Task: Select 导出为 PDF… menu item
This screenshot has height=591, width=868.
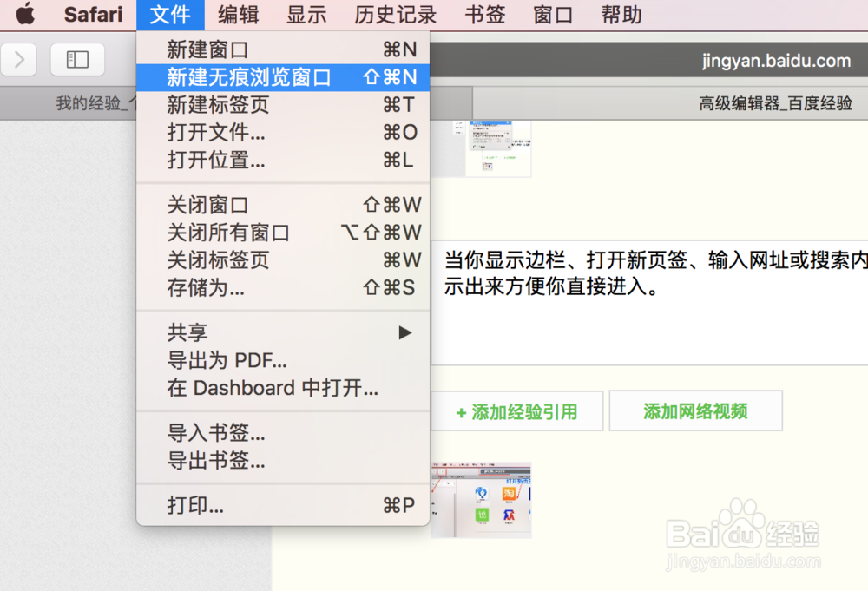Action: tap(283, 360)
